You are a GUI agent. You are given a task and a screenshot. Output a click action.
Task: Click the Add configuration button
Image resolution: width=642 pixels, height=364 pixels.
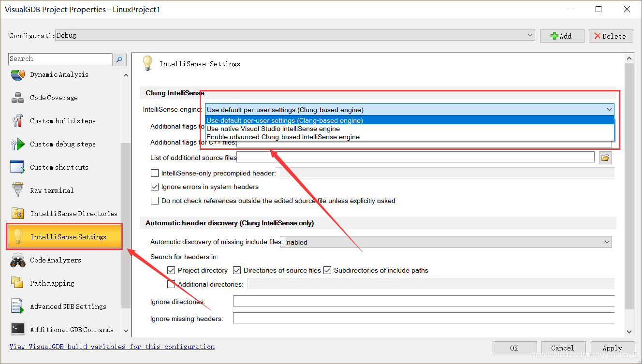(x=562, y=36)
